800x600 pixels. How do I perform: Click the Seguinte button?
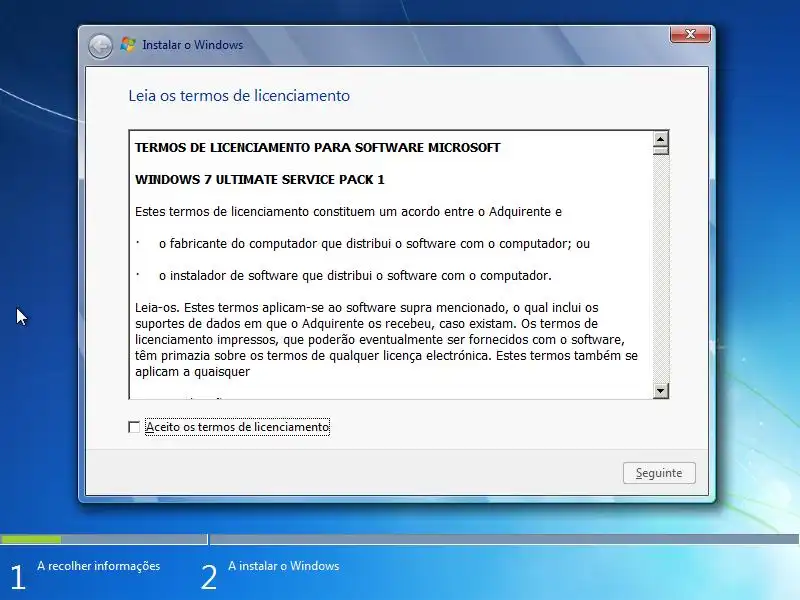(x=659, y=473)
